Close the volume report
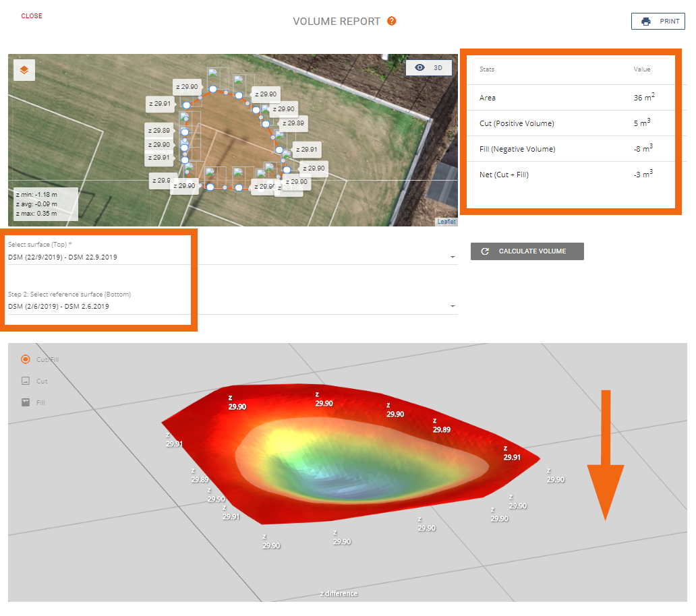Viewport: 696px width, 616px height. [x=32, y=16]
